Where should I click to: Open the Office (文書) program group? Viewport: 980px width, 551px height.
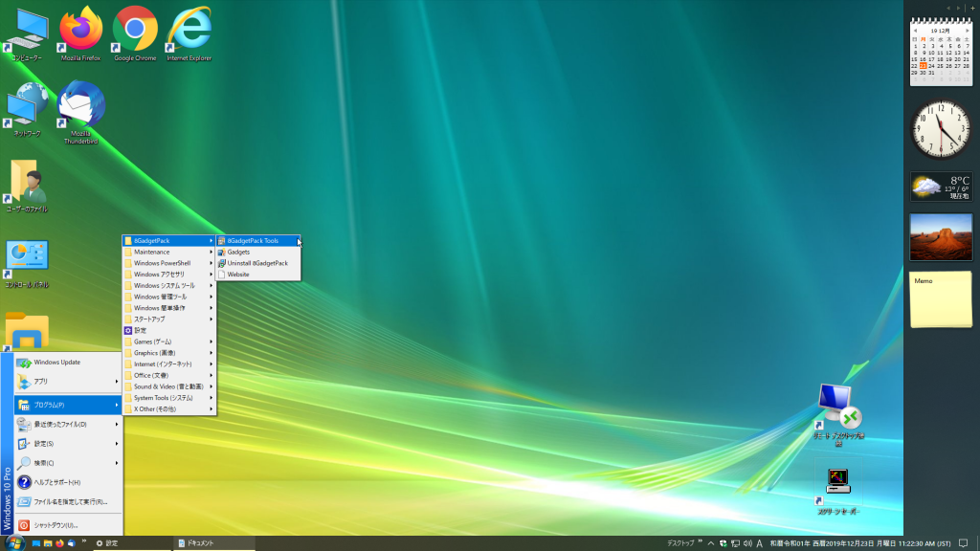[x=168, y=375]
